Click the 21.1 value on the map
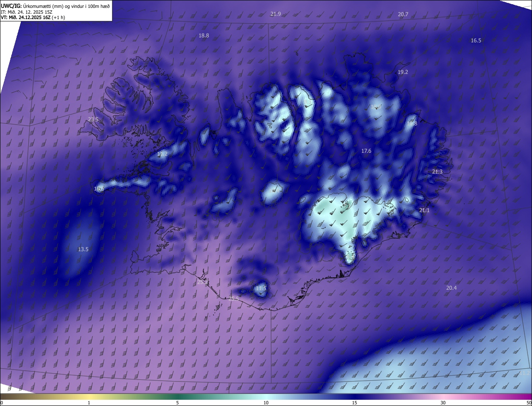The image size is (532, 406). [x=424, y=210]
